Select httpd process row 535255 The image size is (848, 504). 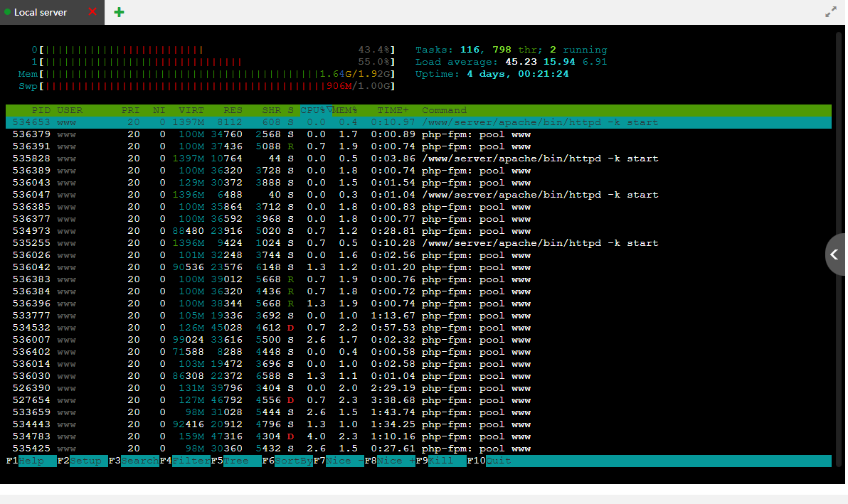coord(418,243)
